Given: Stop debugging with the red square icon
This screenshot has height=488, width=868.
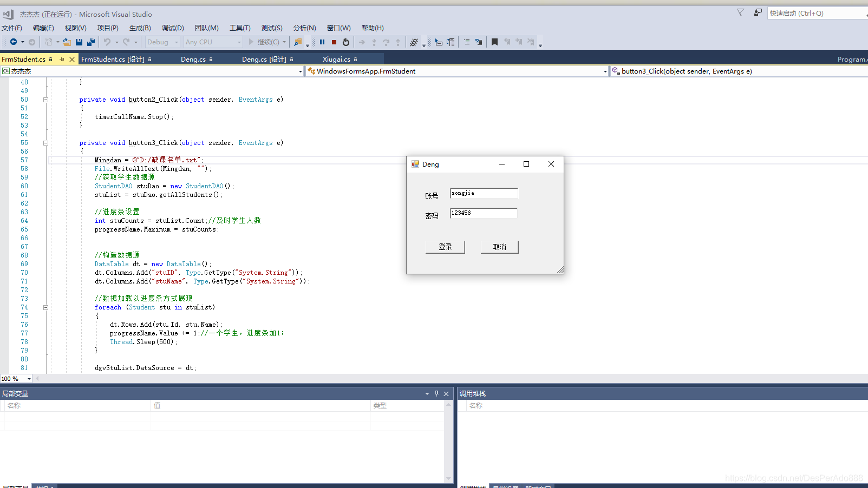Looking at the screenshot, I should pos(334,42).
